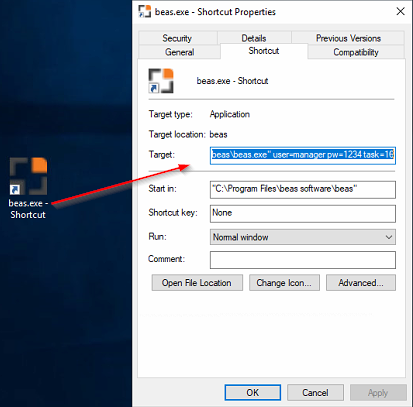Switch to the Security tab
Screen dimensions: 413x407
click(x=177, y=38)
